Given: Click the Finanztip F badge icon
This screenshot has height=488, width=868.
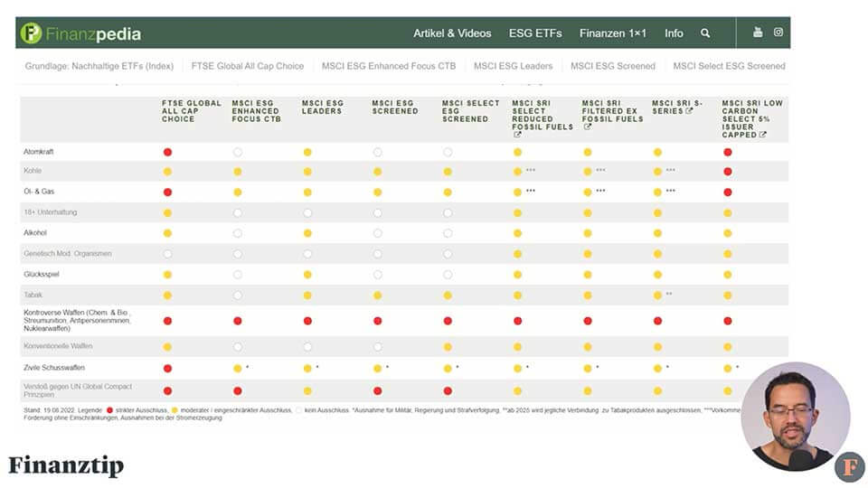Looking at the screenshot, I should tap(850, 467).
